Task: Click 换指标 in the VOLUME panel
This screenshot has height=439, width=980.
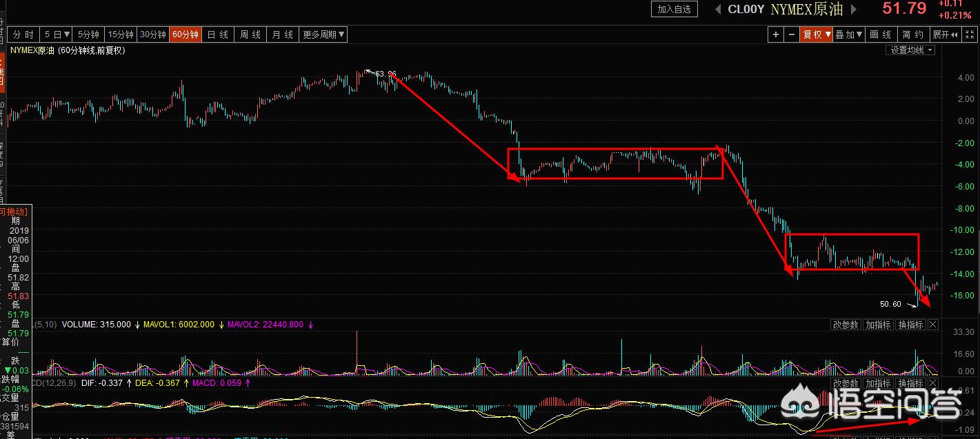Action: (x=910, y=325)
